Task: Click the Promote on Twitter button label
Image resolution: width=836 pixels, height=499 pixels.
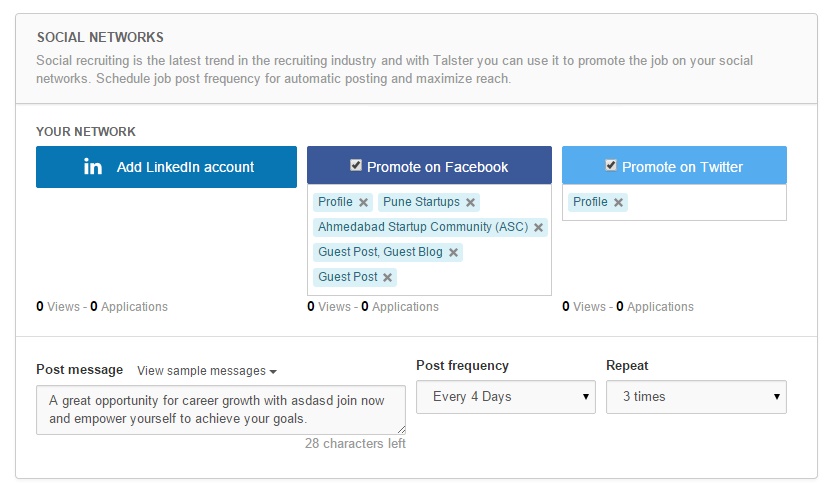Action: (683, 167)
